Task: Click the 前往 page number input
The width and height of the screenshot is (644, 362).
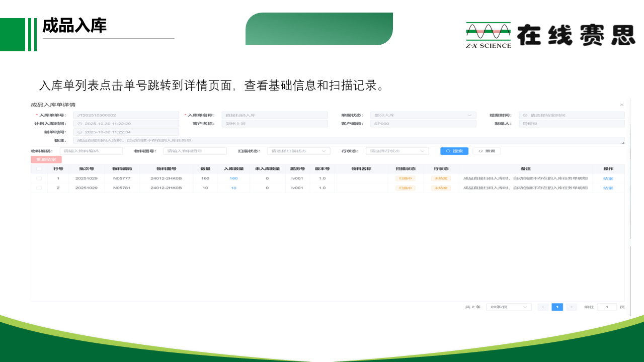Action: pyautogui.click(x=607, y=307)
